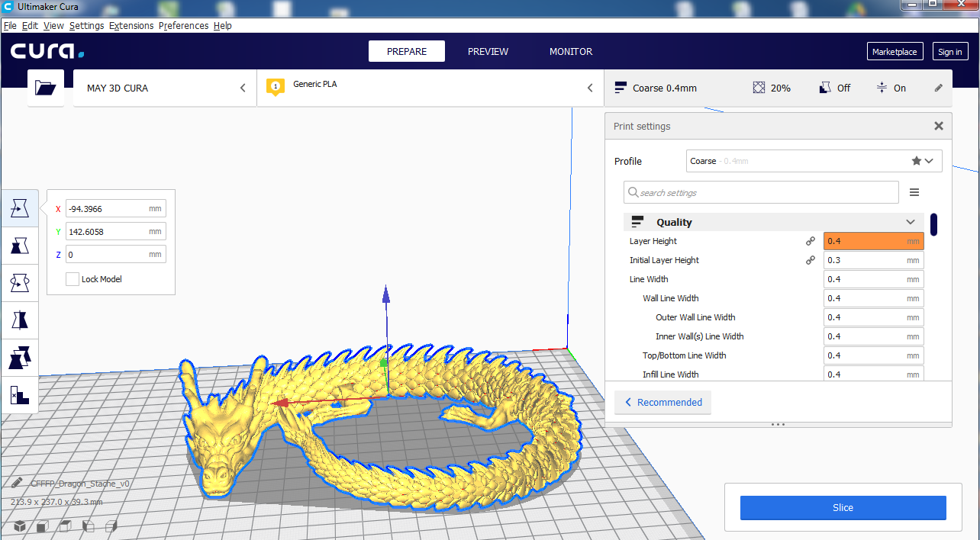Switch to left side view icon

point(89,526)
